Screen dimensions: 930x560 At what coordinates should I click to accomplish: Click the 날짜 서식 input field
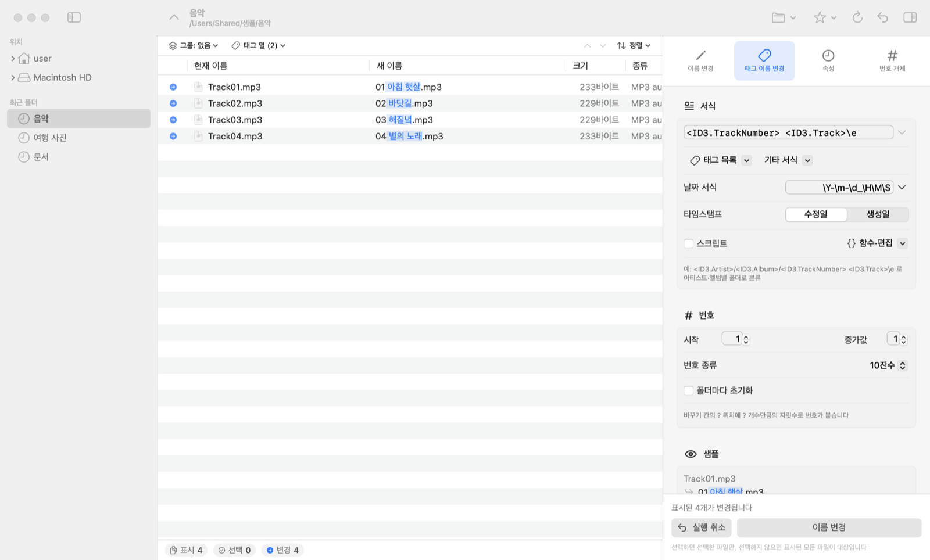839,188
